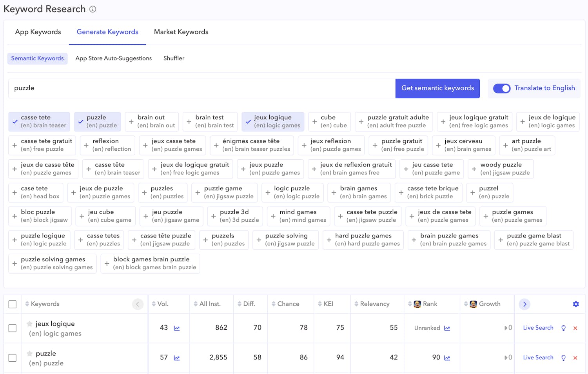This screenshot has height=374, width=588.
Task: Open the volume trend chart icon beside 43
Action: [x=176, y=328]
